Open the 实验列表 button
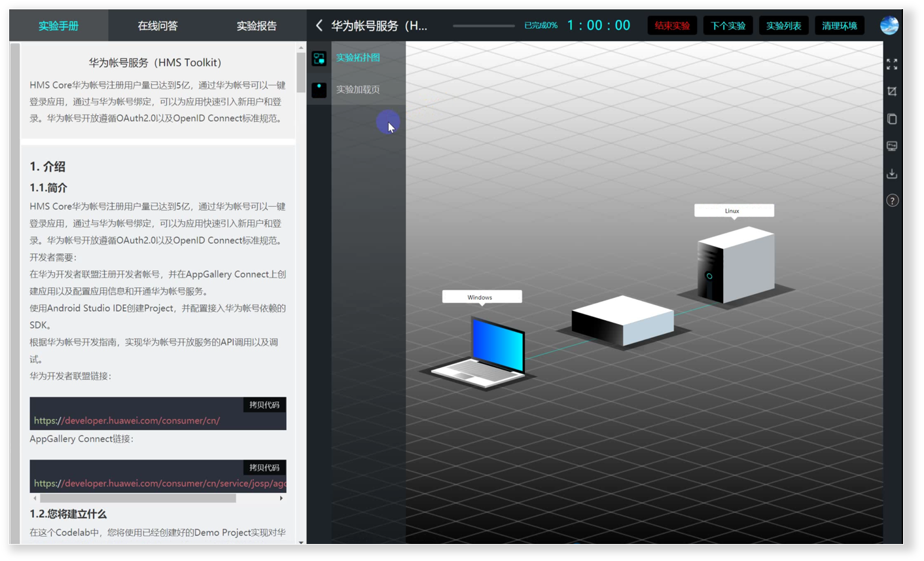This screenshot has width=924, height=561. (x=783, y=26)
